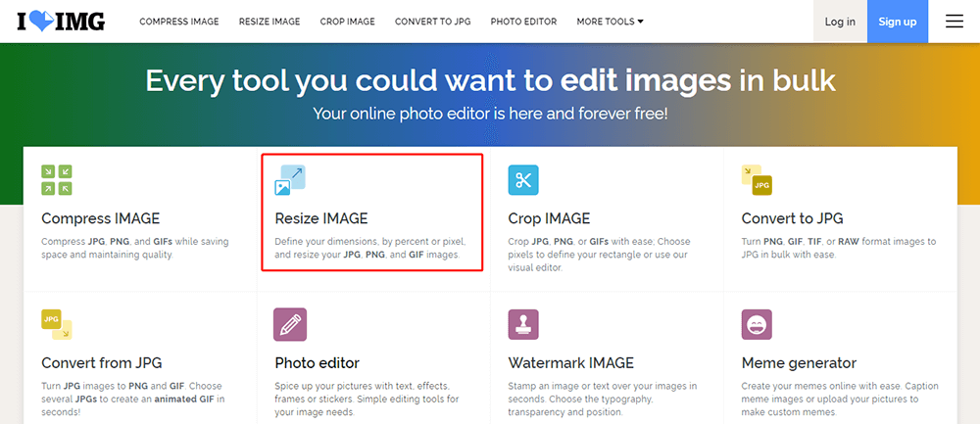
Task: Click the Meme generator card heading
Action: [x=799, y=363]
